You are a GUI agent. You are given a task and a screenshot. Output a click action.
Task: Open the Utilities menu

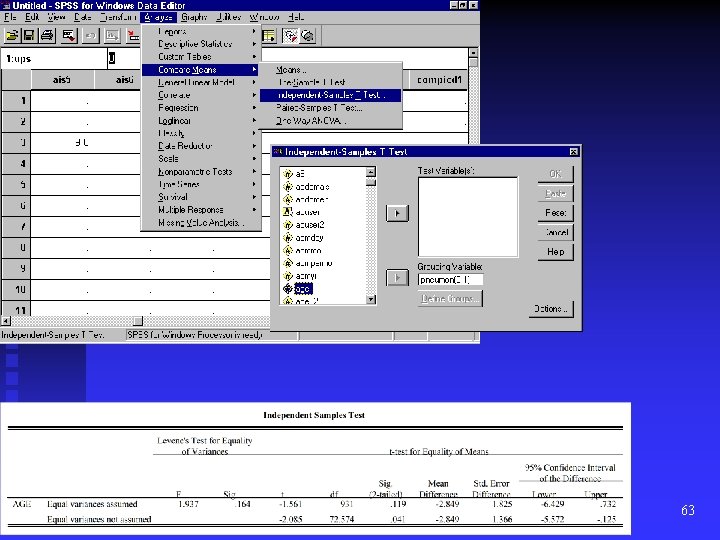(228, 17)
